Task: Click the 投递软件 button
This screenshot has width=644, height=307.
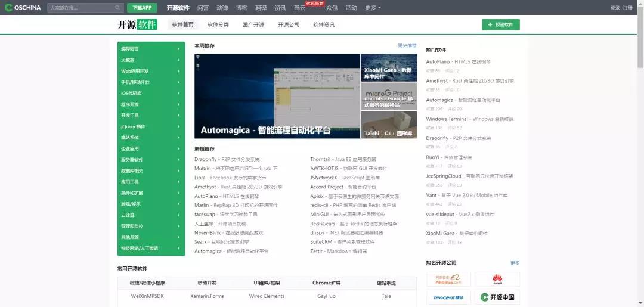Action: pyautogui.click(x=501, y=24)
